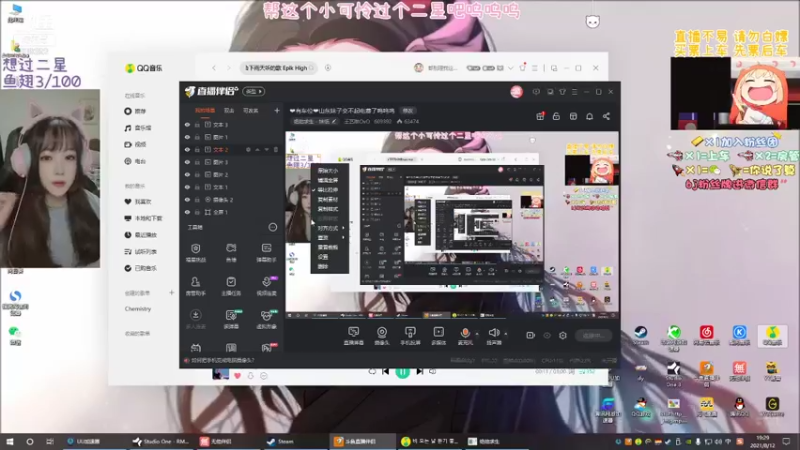Screen dimensions: 800x450
Task: Select the checked 等比拉伸 menu entry
Action: (x=330, y=190)
